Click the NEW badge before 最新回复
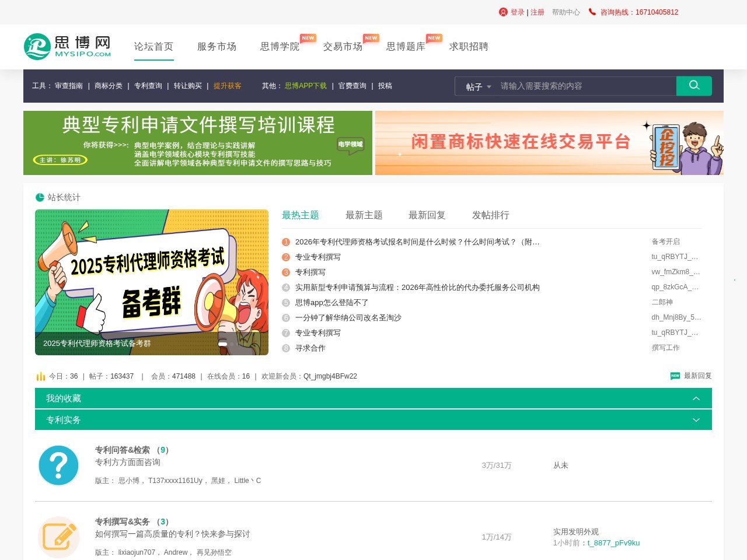The width and height of the screenshot is (747, 560). point(674,376)
